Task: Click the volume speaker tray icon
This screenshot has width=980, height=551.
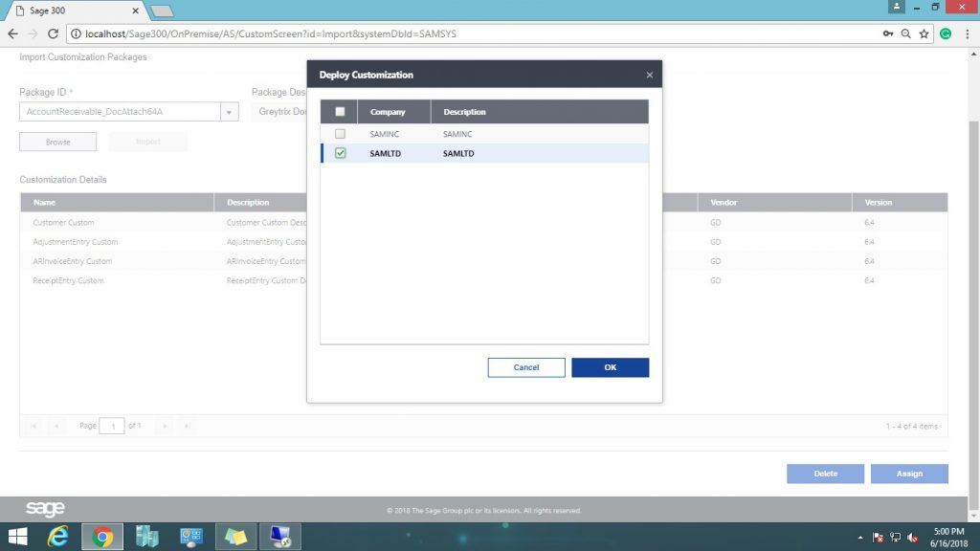Action: click(912, 538)
